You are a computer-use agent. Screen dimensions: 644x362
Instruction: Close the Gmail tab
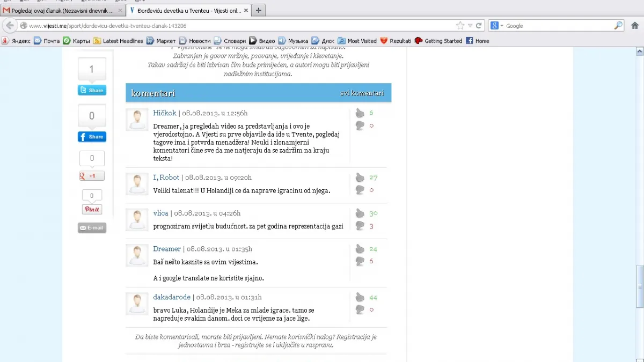pyautogui.click(x=120, y=10)
